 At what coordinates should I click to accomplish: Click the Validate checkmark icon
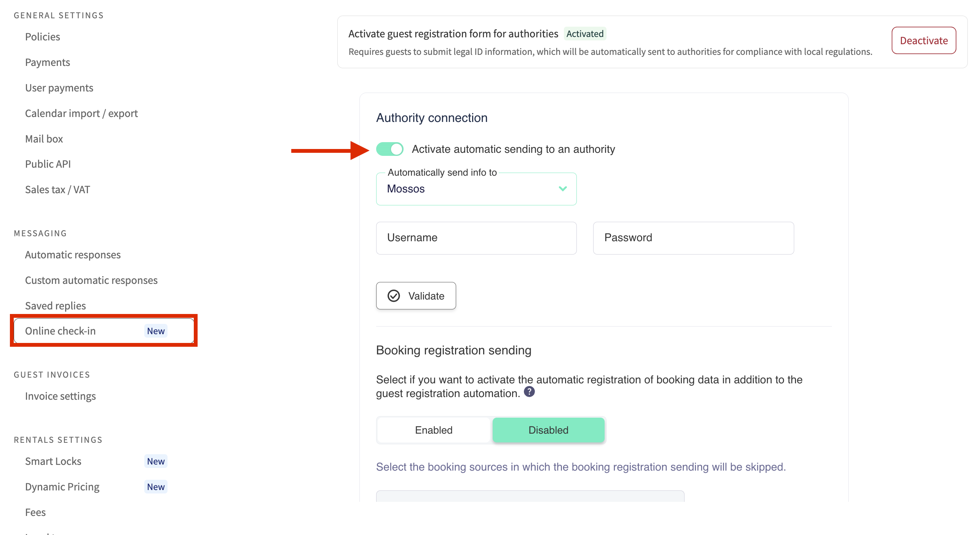[x=394, y=296]
